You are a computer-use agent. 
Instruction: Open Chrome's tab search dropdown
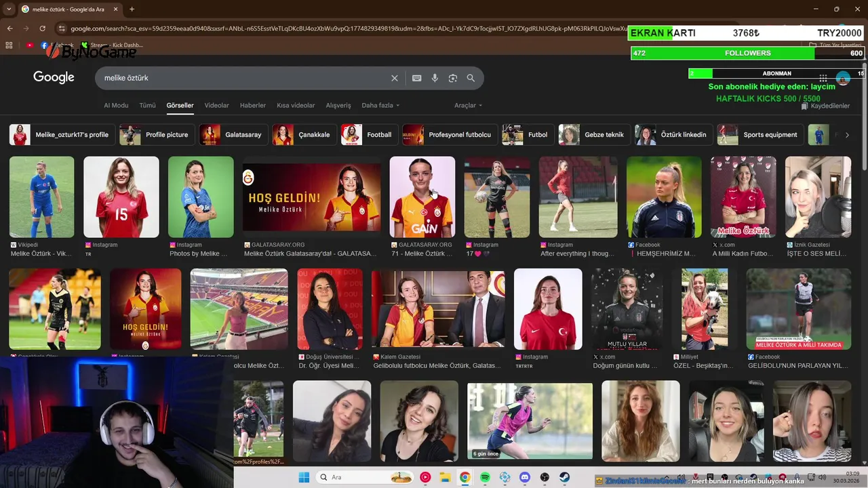pyautogui.click(x=9, y=9)
